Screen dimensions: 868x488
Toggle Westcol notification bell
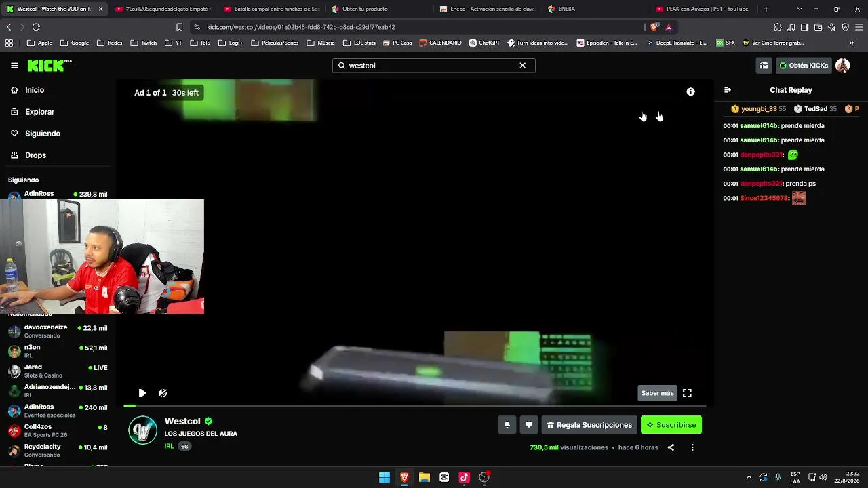coord(507,425)
